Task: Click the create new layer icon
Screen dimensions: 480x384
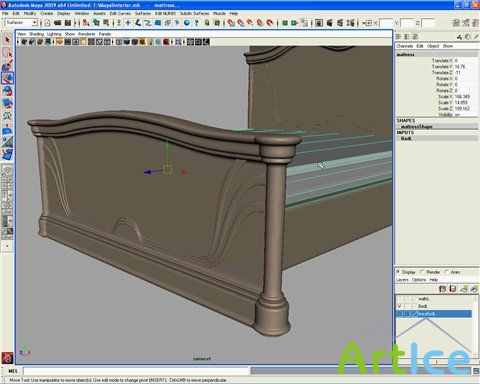Action: coord(464,289)
